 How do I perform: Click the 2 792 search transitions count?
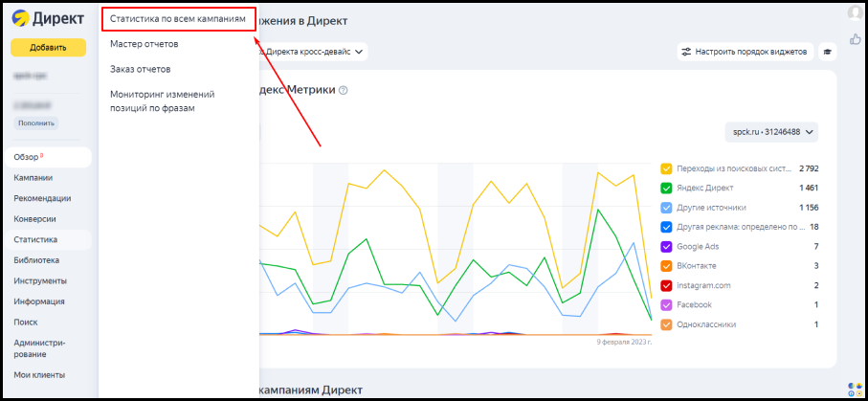[809, 168]
